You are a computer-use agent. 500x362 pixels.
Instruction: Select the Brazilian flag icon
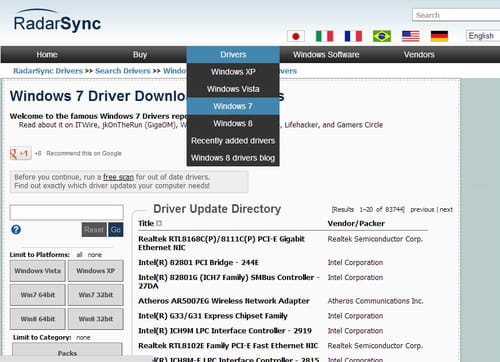tap(382, 36)
